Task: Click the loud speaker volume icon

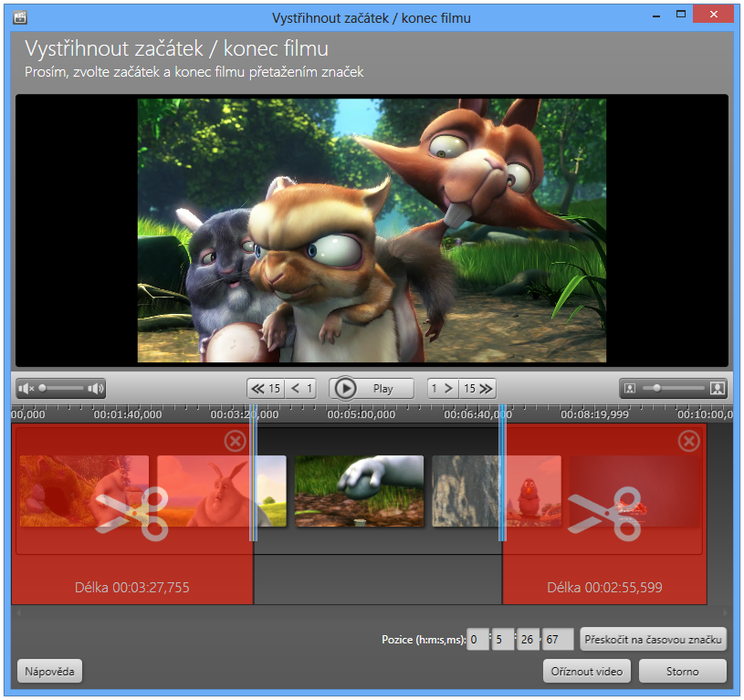Action: (x=95, y=389)
